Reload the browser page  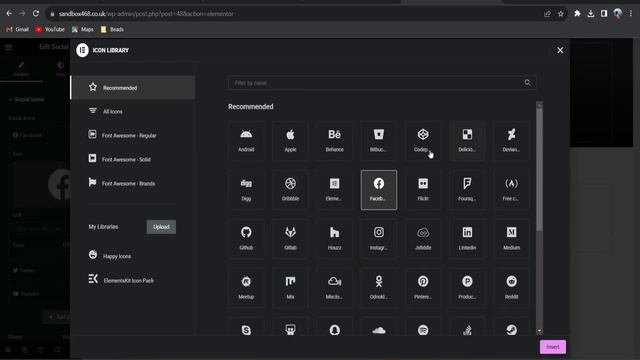tap(36, 13)
